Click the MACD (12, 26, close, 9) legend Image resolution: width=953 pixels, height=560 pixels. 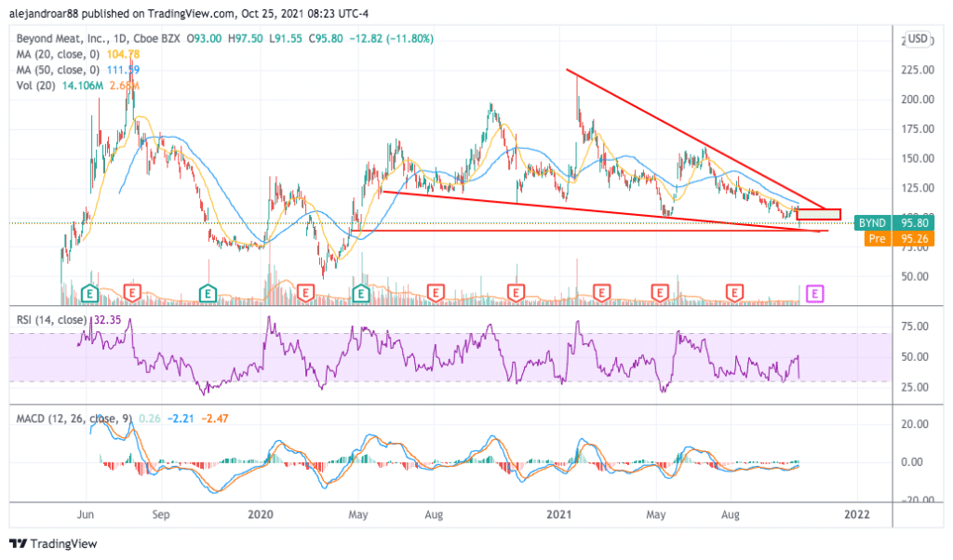click(x=74, y=419)
